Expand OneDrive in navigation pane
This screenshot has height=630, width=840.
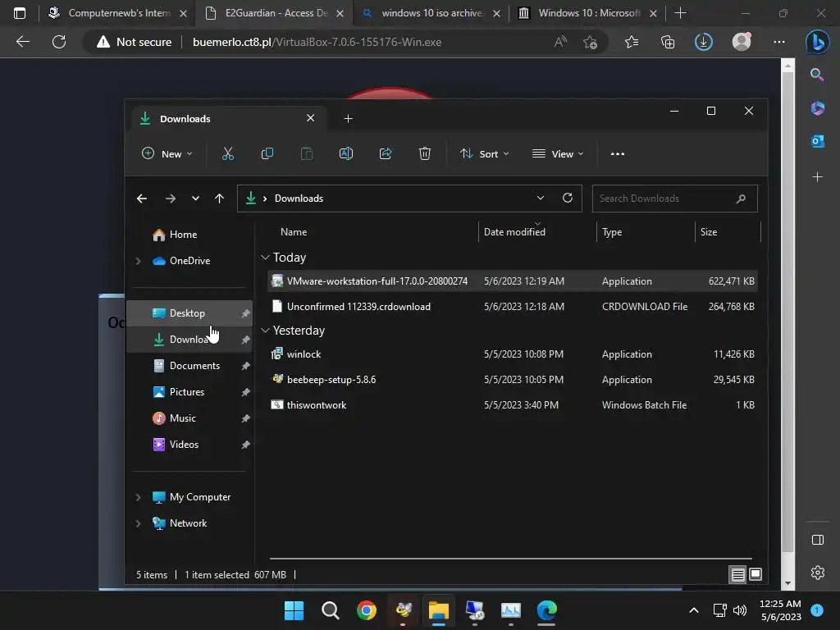(x=138, y=261)
